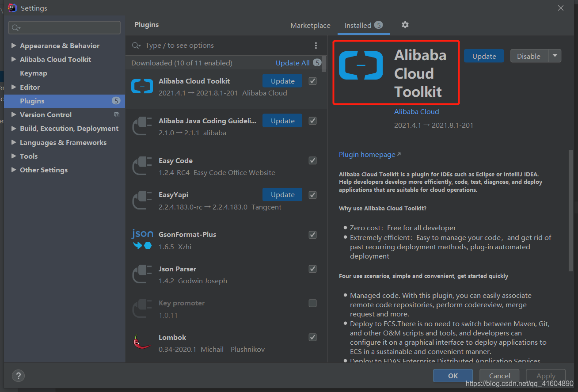
Task: Click the IntelliJ icon in title bar
Action: pos(12,8)
